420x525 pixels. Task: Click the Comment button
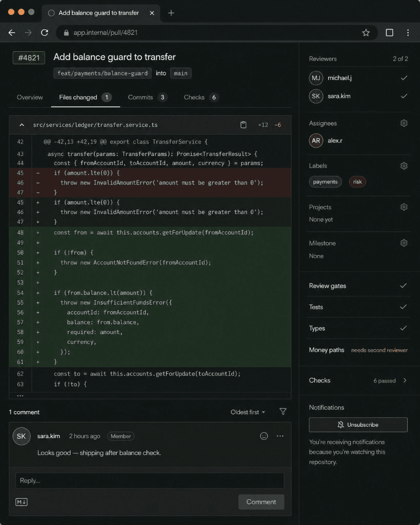click(x=261, y=502)
